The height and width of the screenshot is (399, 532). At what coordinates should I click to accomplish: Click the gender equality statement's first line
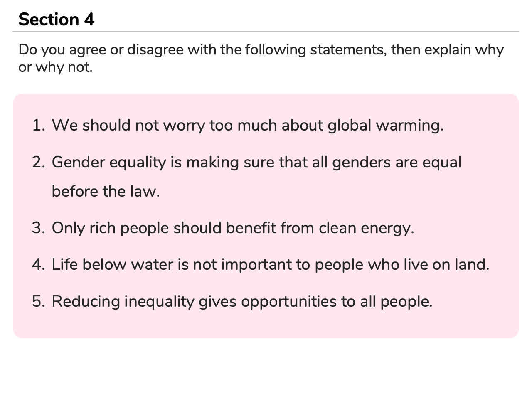256,162
